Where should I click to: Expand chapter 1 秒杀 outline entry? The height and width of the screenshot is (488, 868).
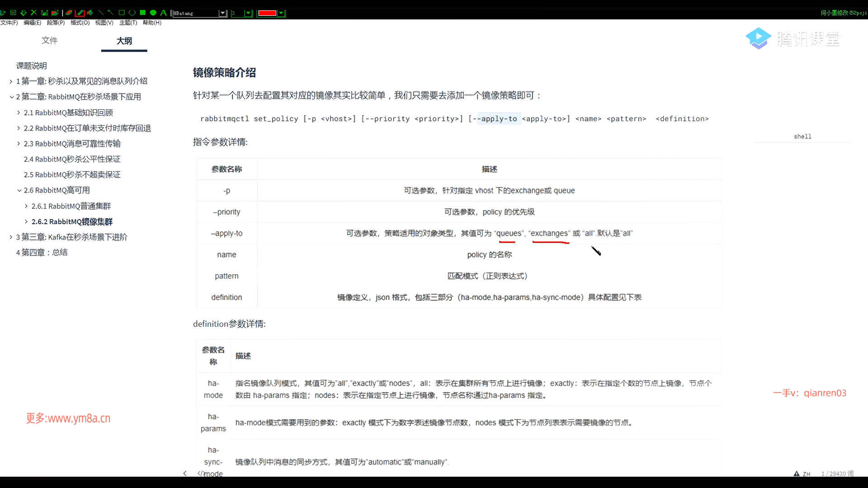(11, 81)
